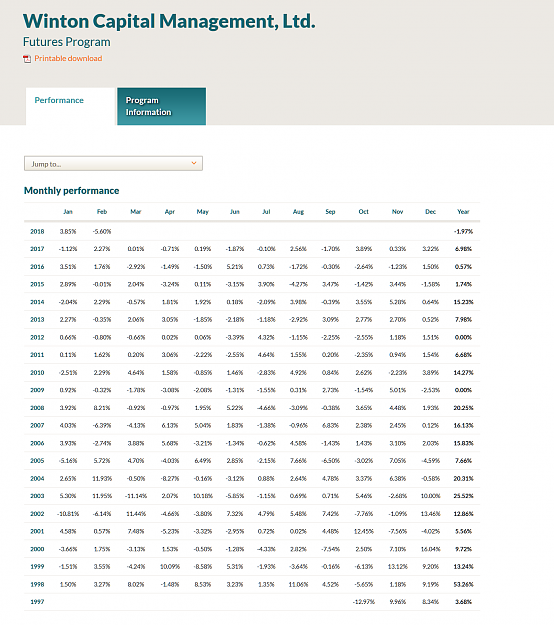
Task: Expand the Jump to dropdown
Action: [113, 163]
